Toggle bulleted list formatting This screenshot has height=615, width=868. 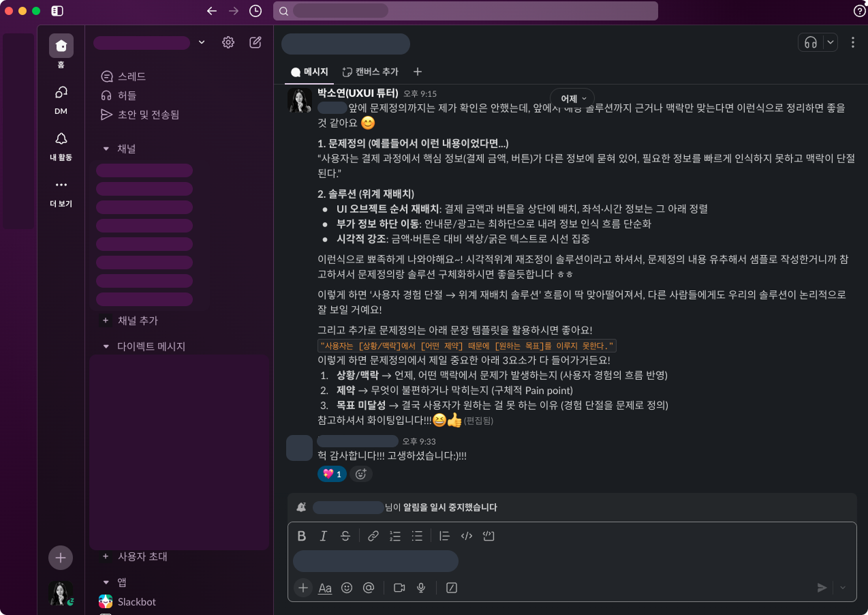pos(417,536)
